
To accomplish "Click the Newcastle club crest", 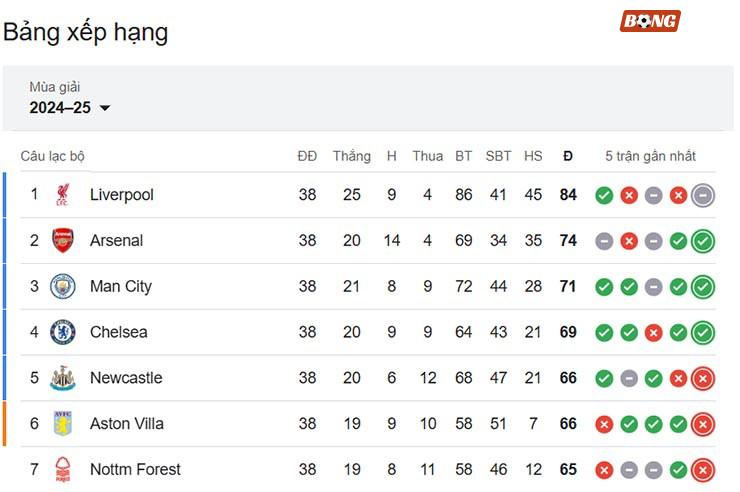I will (x=63, y=378).
